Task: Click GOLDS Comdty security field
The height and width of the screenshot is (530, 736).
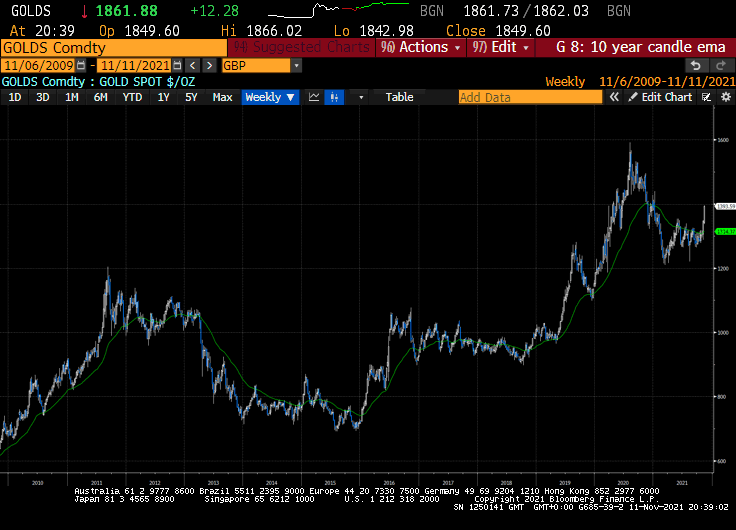Action: [x=114, y=48]
